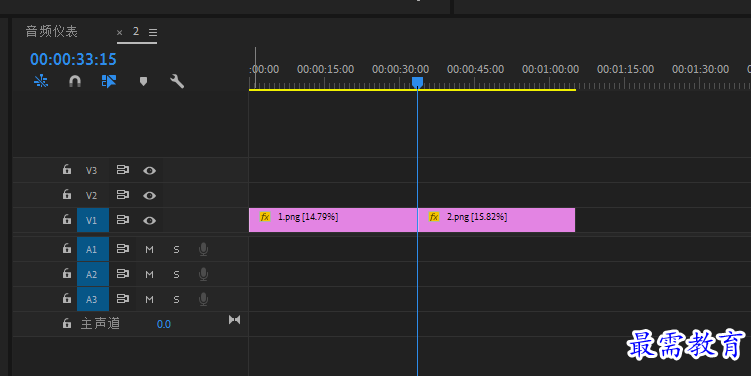Click ruler at 00:00:15:00

[x=325, y=69]
